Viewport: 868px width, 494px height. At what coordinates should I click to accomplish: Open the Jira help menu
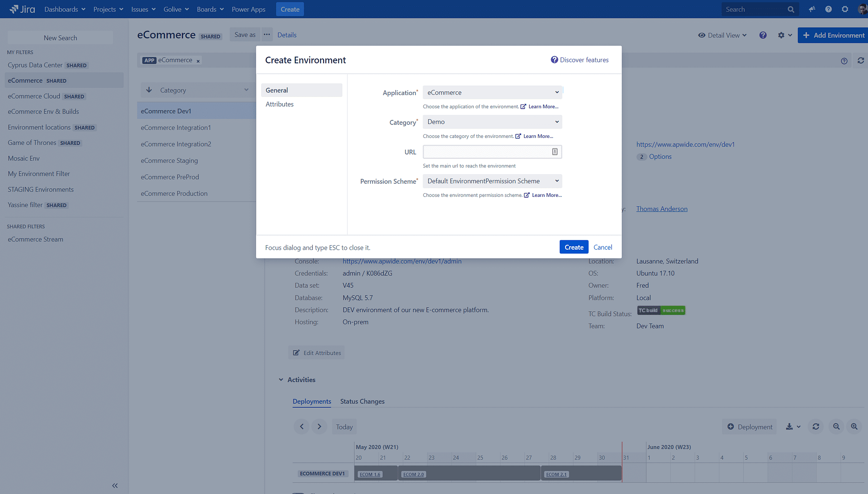pyautogui.click(x=828, y=9)
